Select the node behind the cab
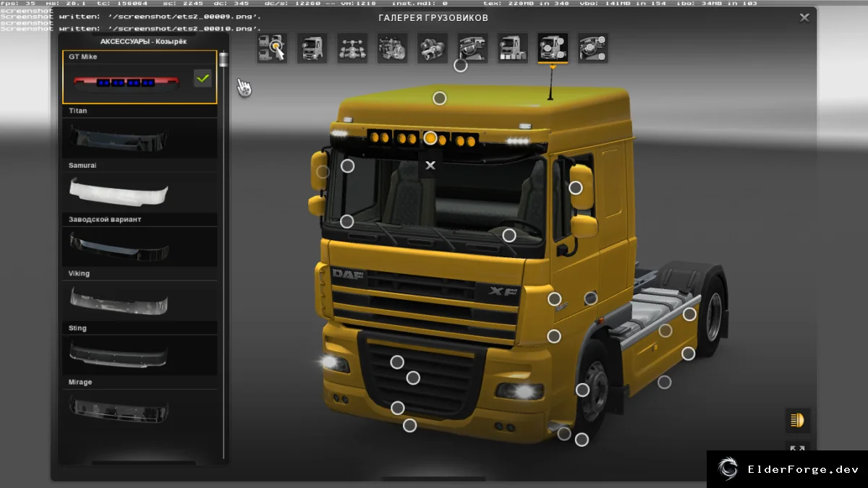The height and width of the screenshot is (488, 868). (591, 298)
